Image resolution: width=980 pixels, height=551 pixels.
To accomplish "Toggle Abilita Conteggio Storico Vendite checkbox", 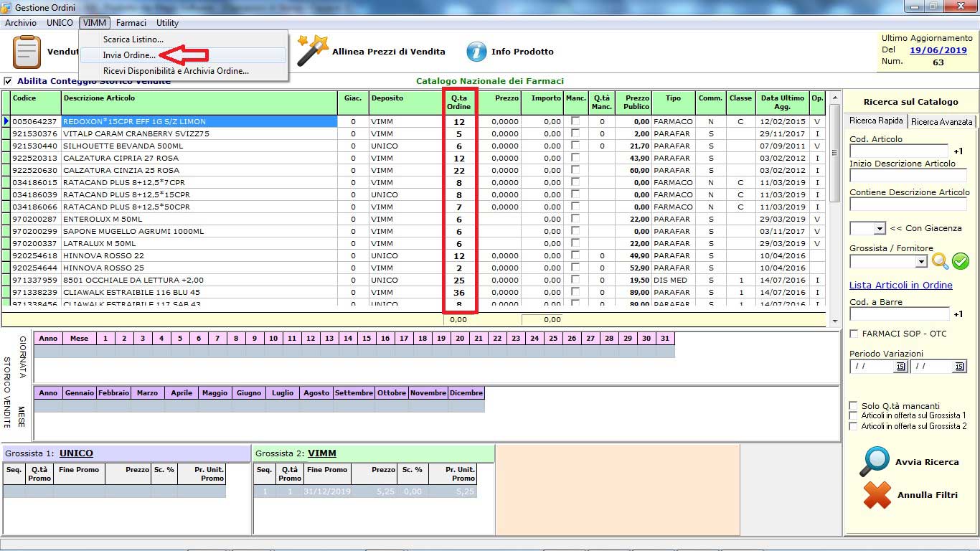I will (x=8, y=81).
